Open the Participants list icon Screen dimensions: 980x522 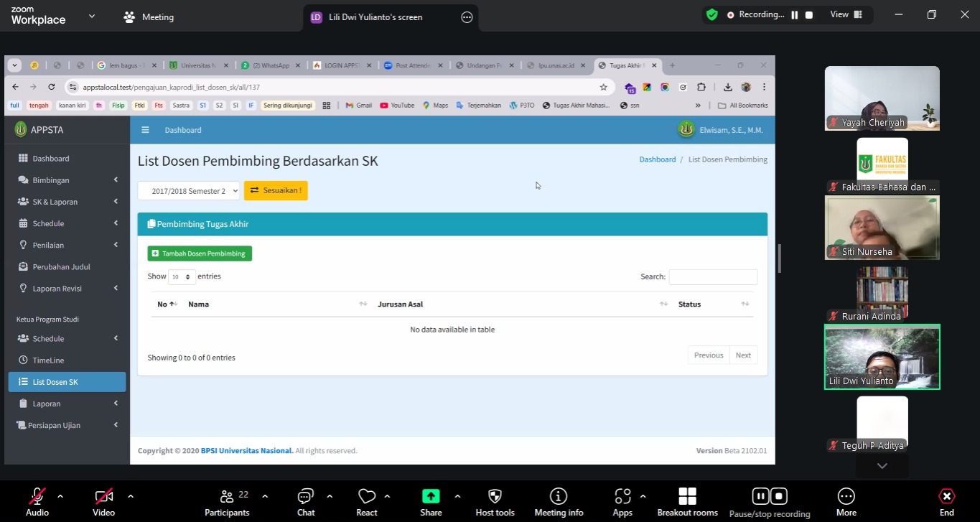(x=227, y=497)
